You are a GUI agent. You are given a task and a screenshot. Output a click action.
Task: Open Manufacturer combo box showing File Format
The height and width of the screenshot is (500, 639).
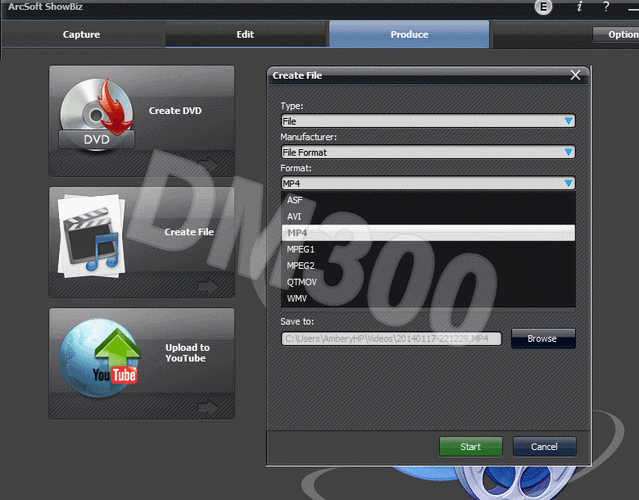pos(428,152)
